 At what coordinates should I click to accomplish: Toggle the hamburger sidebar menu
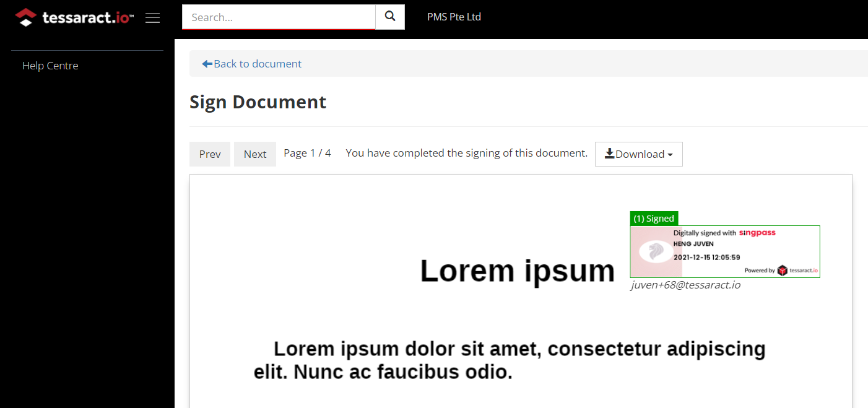152,18
